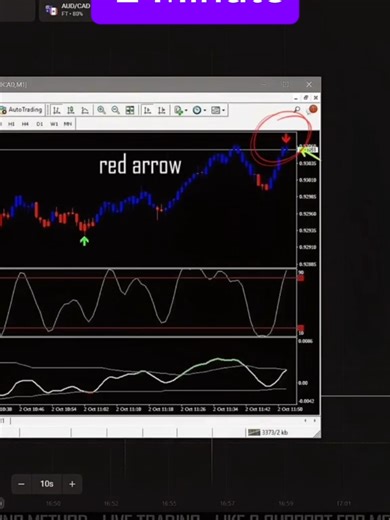Switch chart to bar chart mode
Screen dimensions: 390x520
click(x=57, y=110)
